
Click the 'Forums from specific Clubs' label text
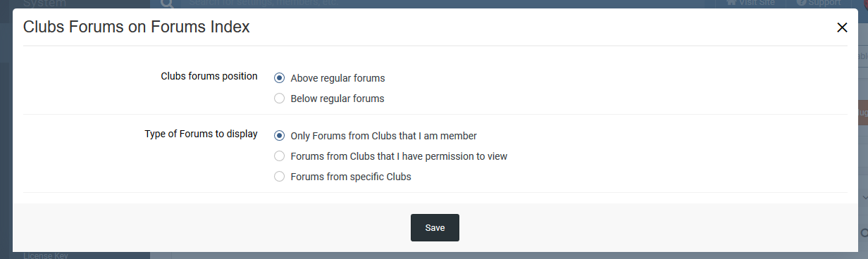coord(351,177)
